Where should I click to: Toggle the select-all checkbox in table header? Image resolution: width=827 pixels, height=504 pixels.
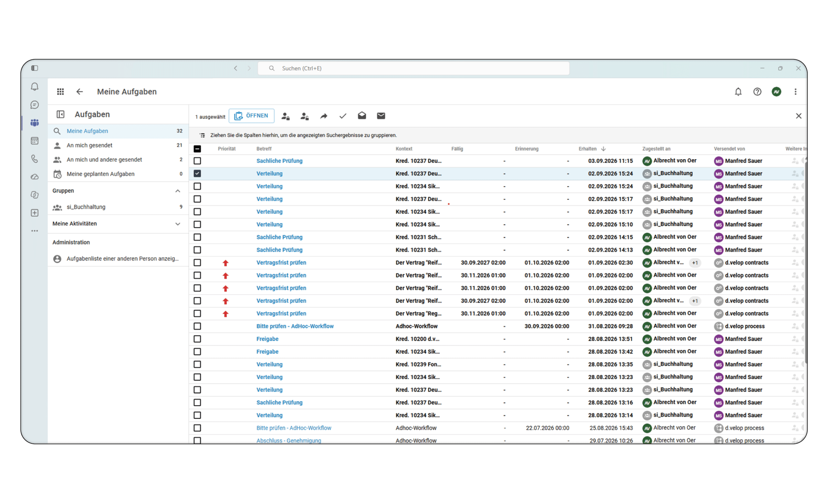(x=197, y=149)
